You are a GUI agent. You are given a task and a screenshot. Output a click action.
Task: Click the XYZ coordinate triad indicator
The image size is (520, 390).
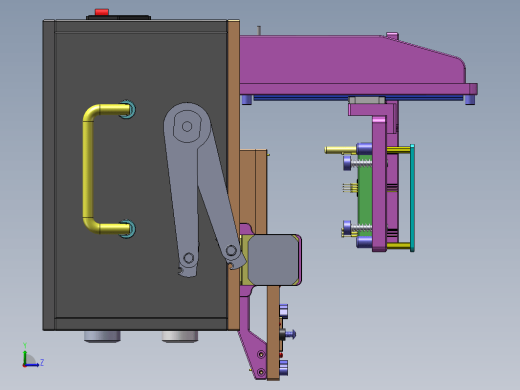tap(32, 355)
